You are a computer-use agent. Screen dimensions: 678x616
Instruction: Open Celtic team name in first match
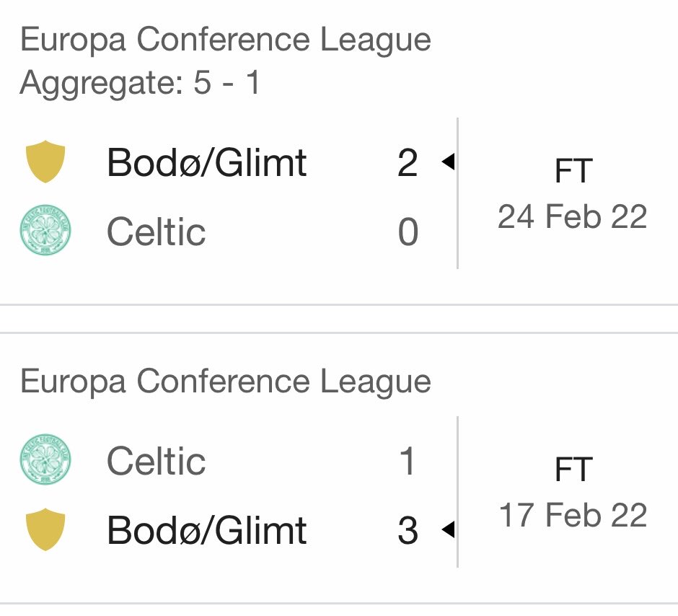[x=156, y=232]
